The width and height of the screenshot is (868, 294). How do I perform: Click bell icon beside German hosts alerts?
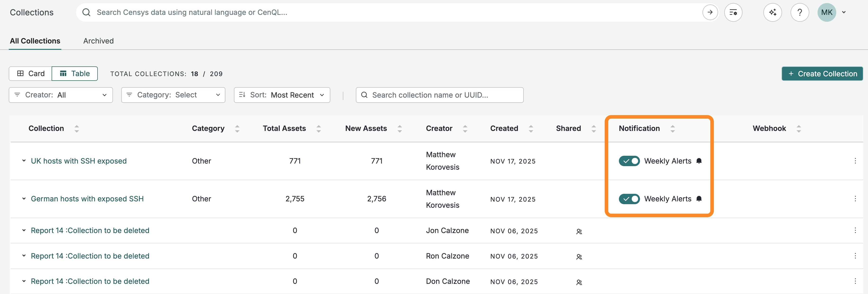point(699,199)
